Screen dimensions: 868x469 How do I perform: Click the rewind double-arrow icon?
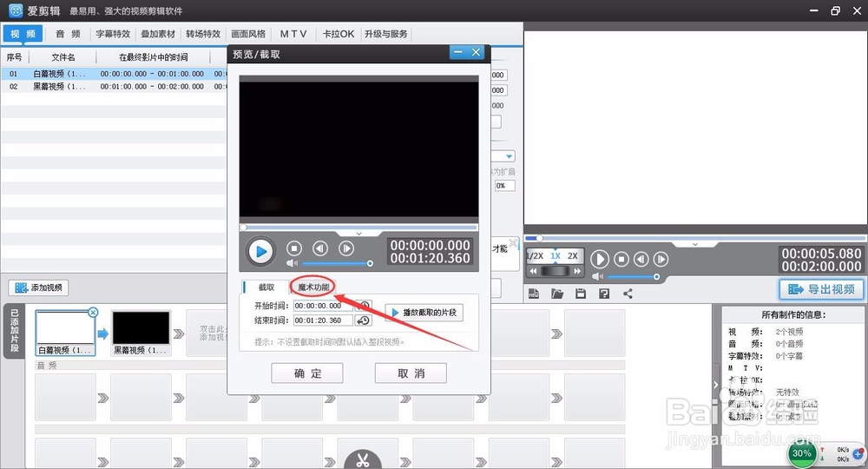point(533,271)
